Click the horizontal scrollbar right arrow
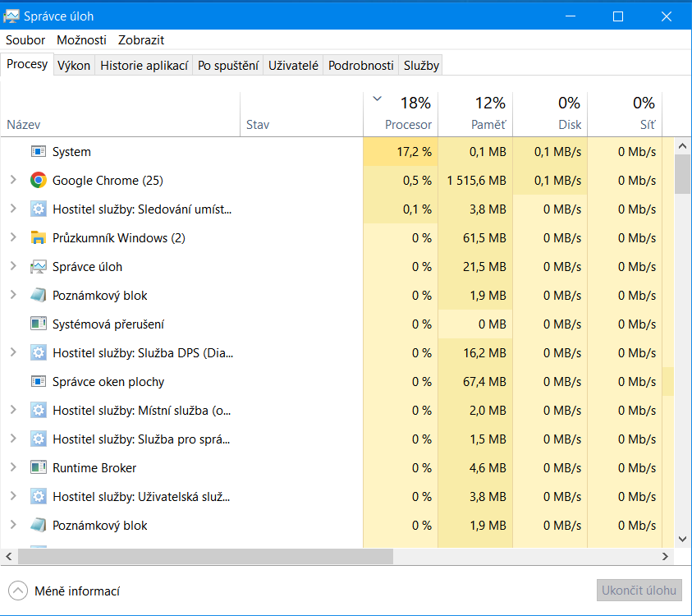This screenshot has height=616, width=692. tap(666, 557)
